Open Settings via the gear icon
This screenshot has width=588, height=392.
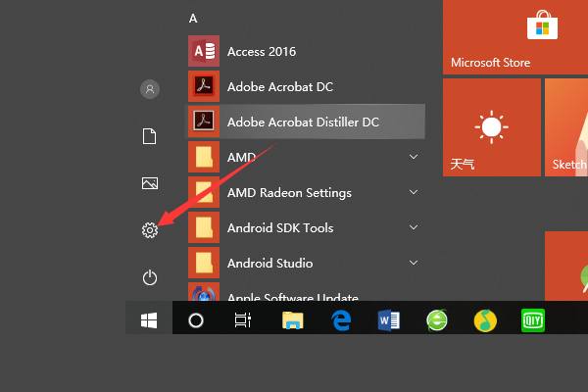click(149, 230)
